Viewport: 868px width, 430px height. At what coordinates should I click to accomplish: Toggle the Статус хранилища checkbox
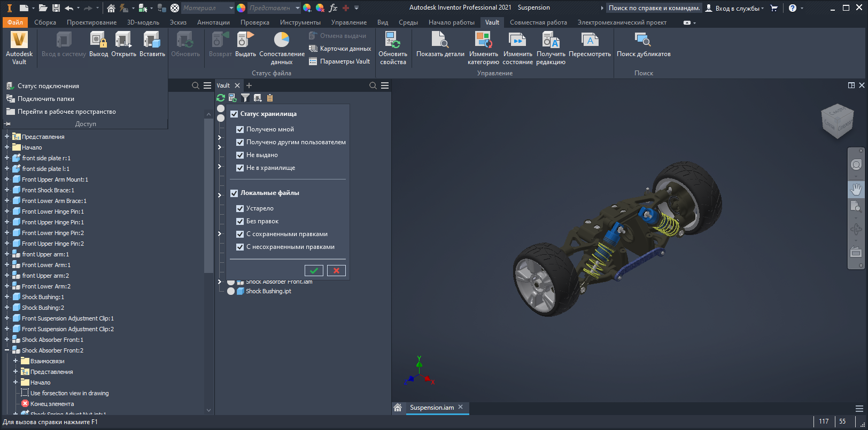(234, 114)
